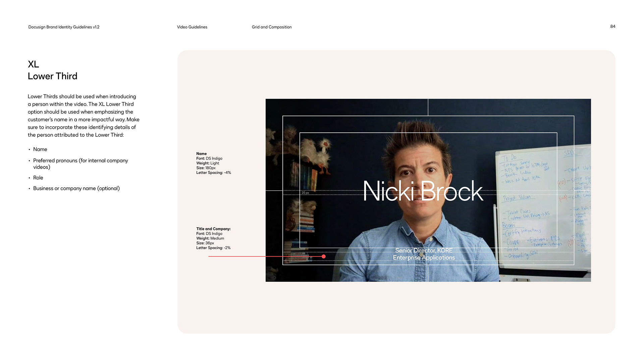Click the Senior Director, KORE title text

424,250
